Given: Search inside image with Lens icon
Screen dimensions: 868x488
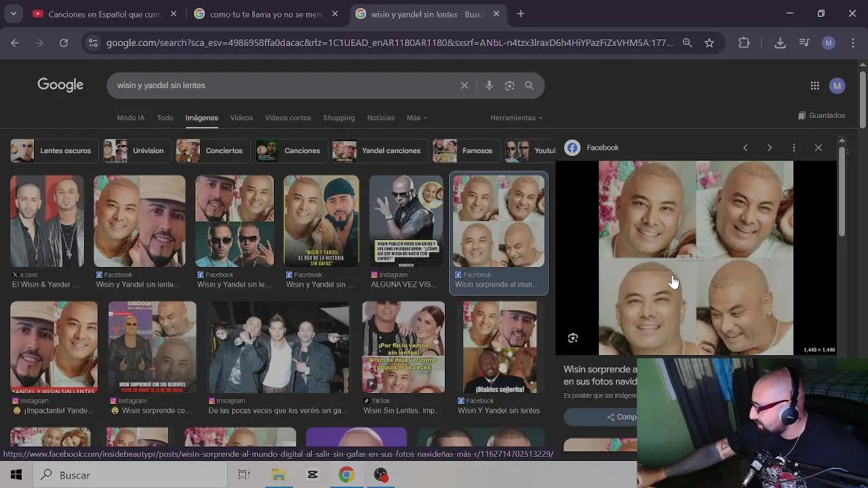Looking at the screenshot, I should tap(573, 338).
